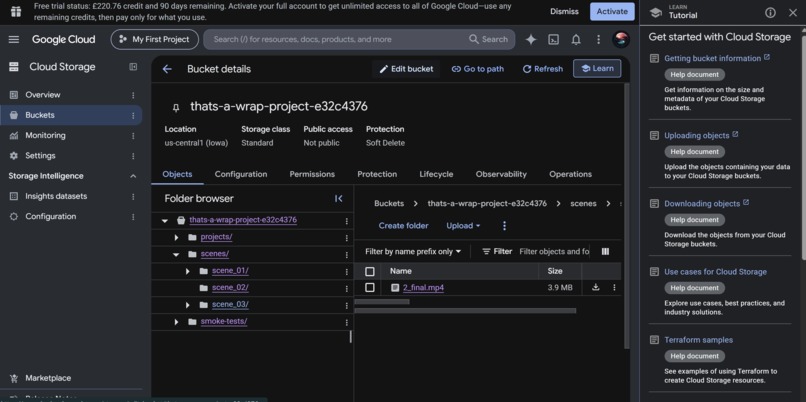Click the Edit bucket button
Screen dimensions: 806x402
tap(406, 69)
